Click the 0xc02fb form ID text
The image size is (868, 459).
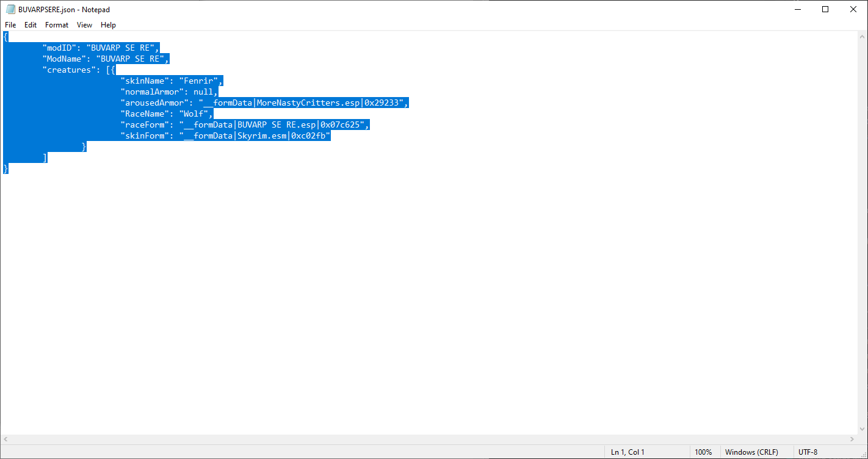[308, 136]
